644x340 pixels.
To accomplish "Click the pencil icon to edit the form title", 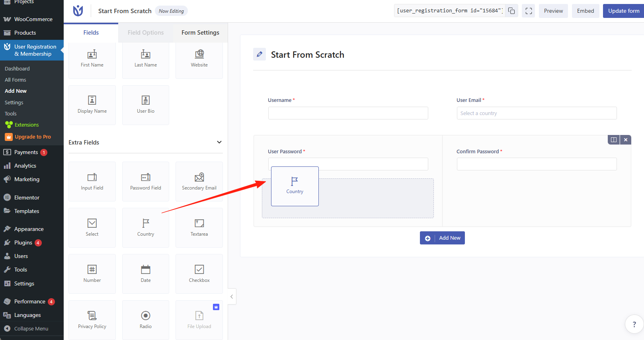I will coord(260,54).
